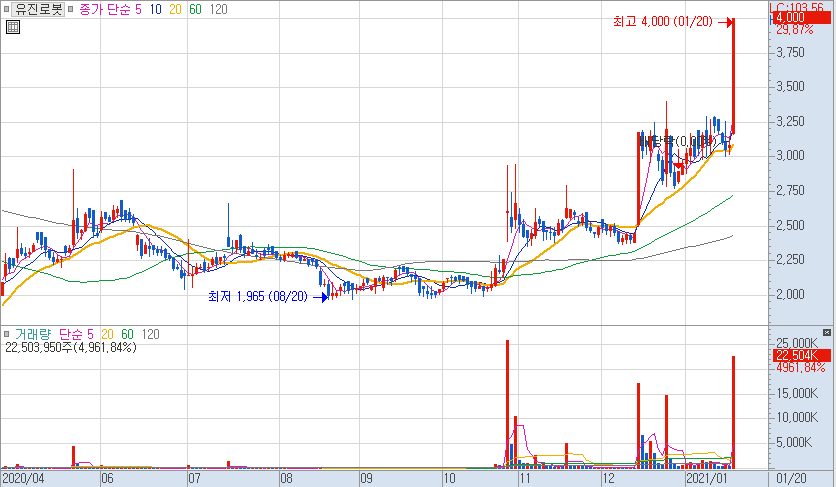The image size is (836, 487).
Task: Select the green 60-day price average label
Action: coord(195,9)
